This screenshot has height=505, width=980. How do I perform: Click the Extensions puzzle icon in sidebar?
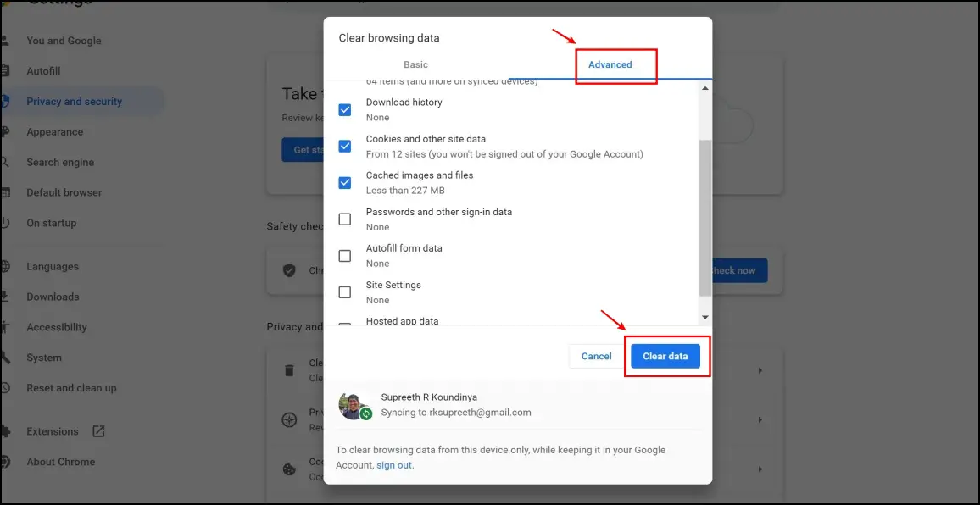[x=4, y=431]
